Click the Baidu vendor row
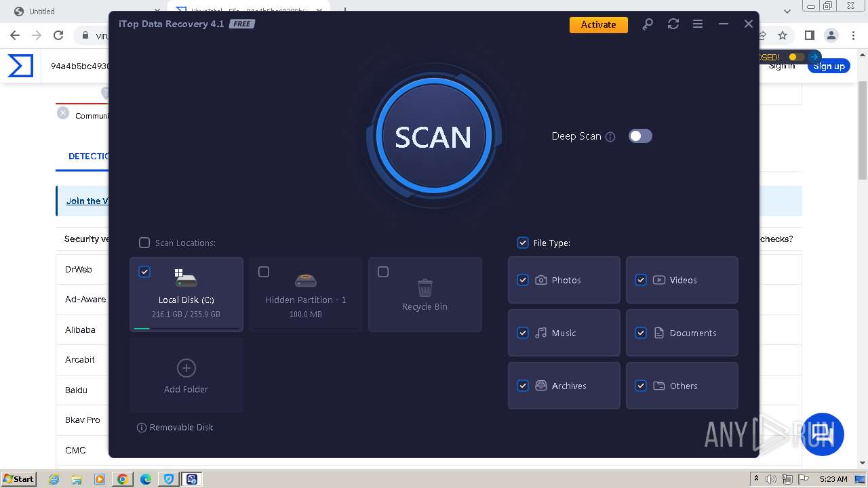 [82, 390]
